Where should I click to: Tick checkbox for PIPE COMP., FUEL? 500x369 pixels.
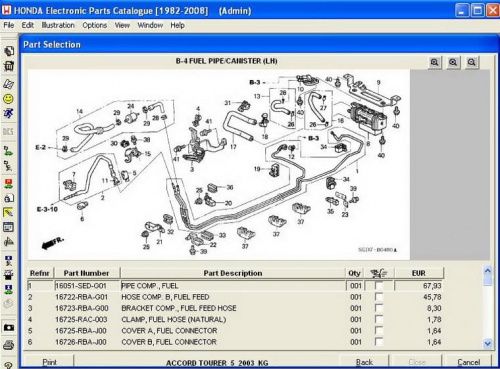point(379,286)
